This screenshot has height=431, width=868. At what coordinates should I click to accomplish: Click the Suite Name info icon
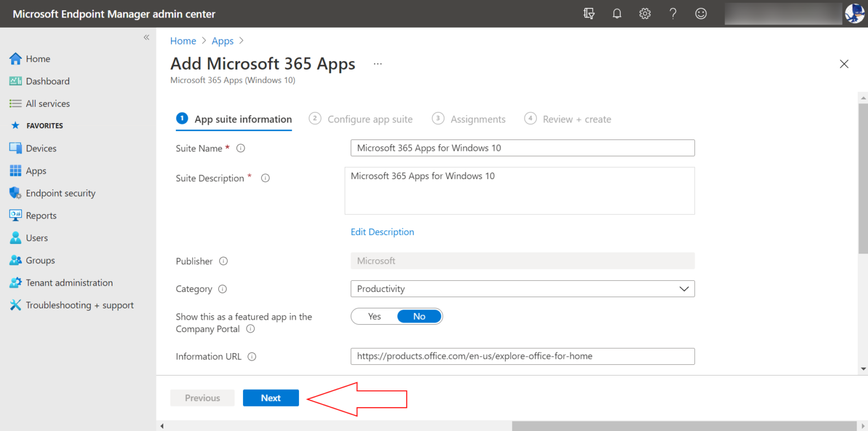[x=241, y=149]
